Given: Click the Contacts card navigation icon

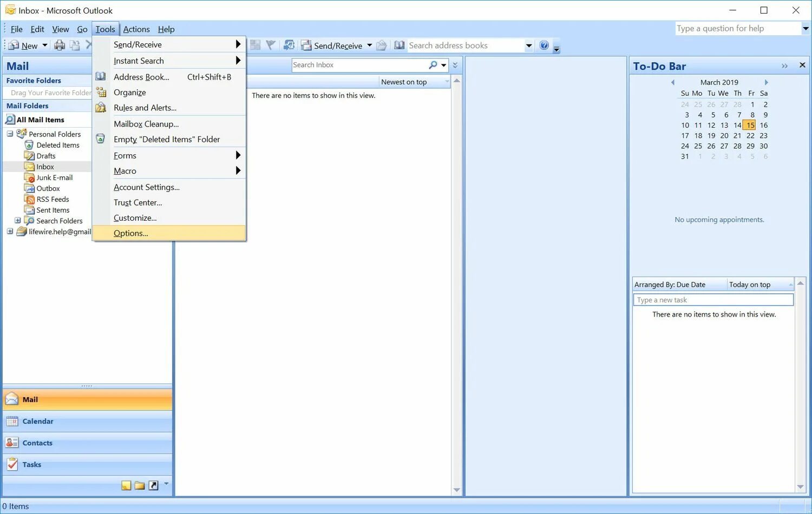Looking at the screenshot, I should (12, 443).
